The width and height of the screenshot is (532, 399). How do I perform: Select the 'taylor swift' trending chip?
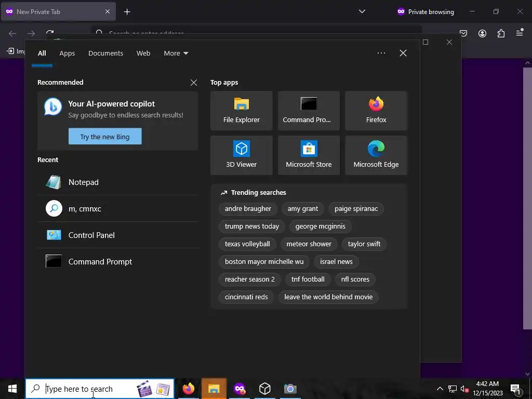364,244
